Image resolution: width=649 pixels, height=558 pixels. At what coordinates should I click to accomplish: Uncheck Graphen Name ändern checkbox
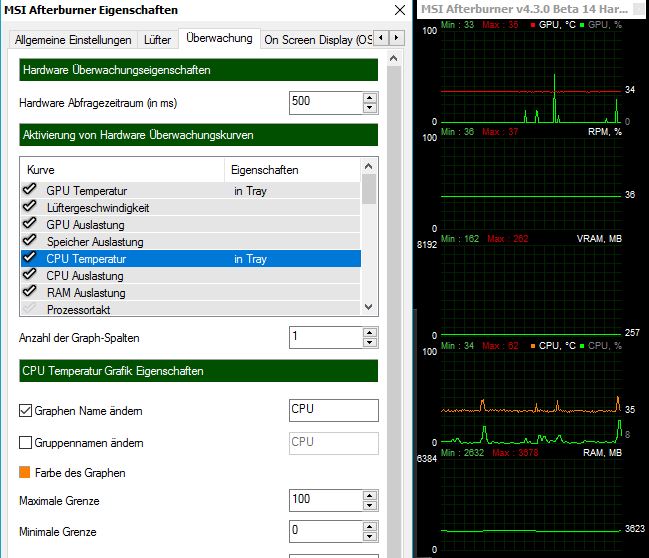[x=26, y=411]
